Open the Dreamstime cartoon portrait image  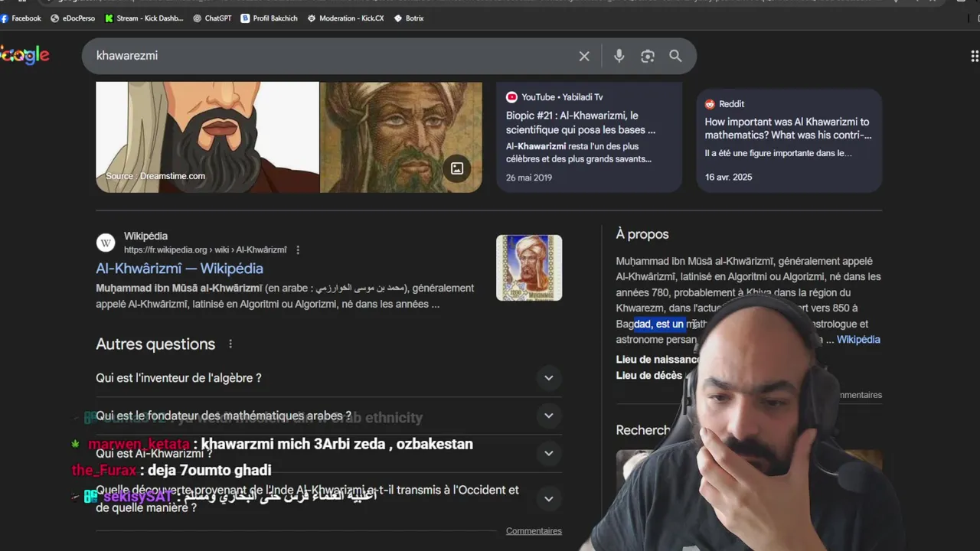click(x=207, y=137)
